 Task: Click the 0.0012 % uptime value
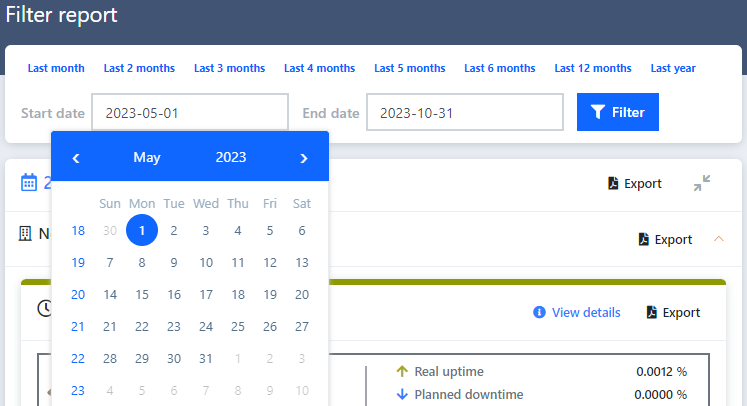[661, 371]
